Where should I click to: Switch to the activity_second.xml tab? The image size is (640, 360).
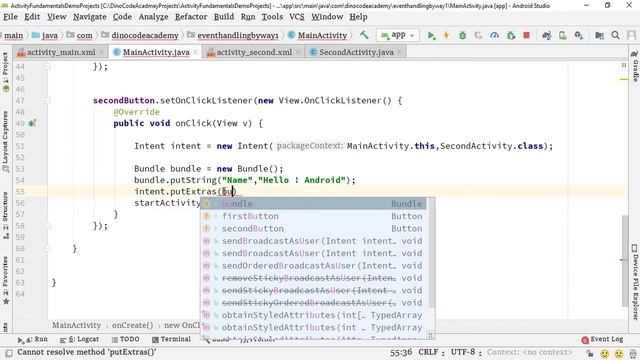click(254, 52)
